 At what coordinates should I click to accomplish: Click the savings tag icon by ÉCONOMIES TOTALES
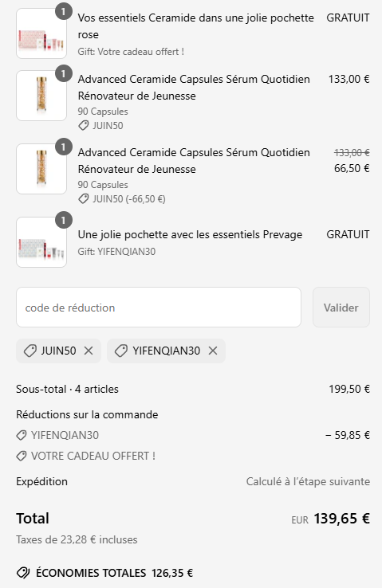[x=23, y=573]
